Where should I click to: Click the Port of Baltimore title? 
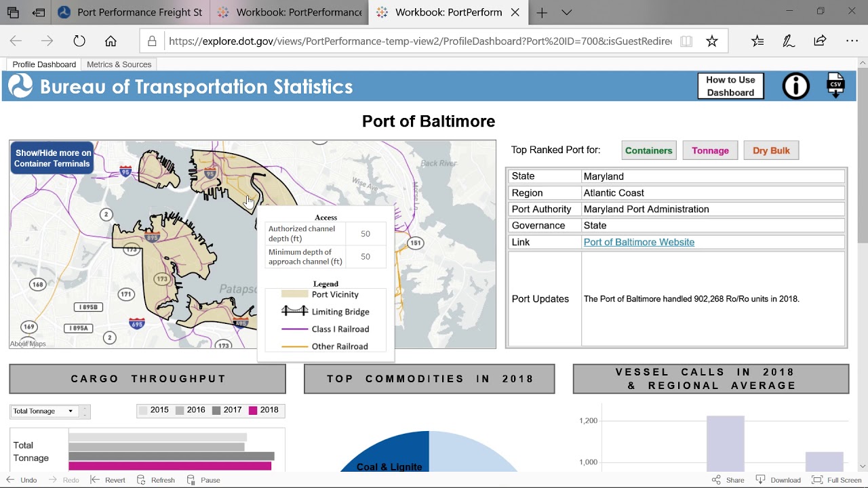pos(429,121)
